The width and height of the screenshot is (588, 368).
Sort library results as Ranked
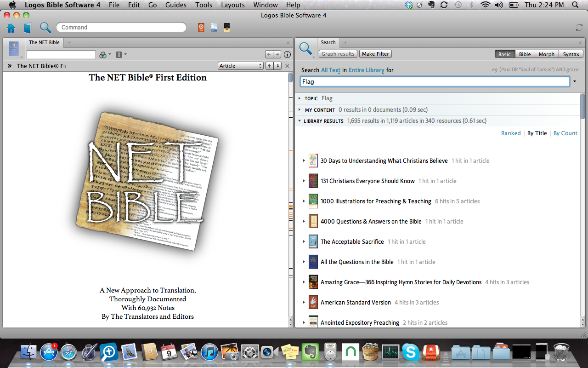click(x=511, y=133)
